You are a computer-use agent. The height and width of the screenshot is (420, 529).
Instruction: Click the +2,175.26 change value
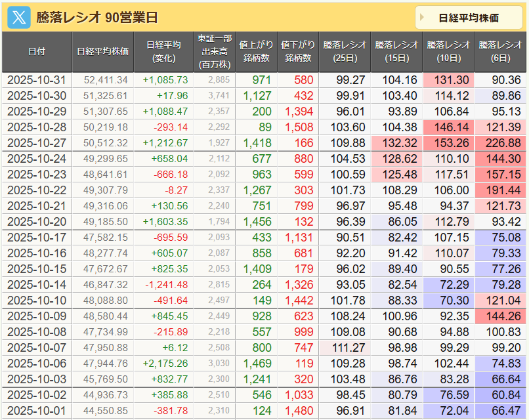click(165, 364)
